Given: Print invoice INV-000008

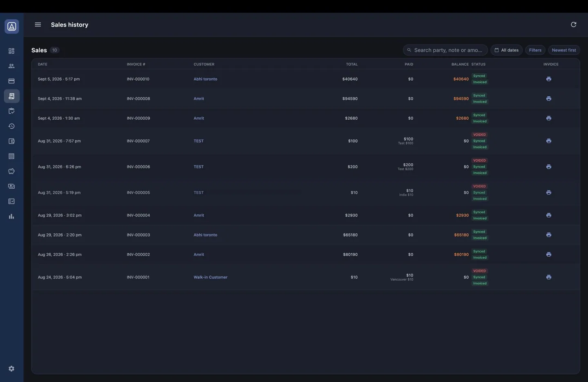Looking at the screenshot, I should (x=549, y=98).
